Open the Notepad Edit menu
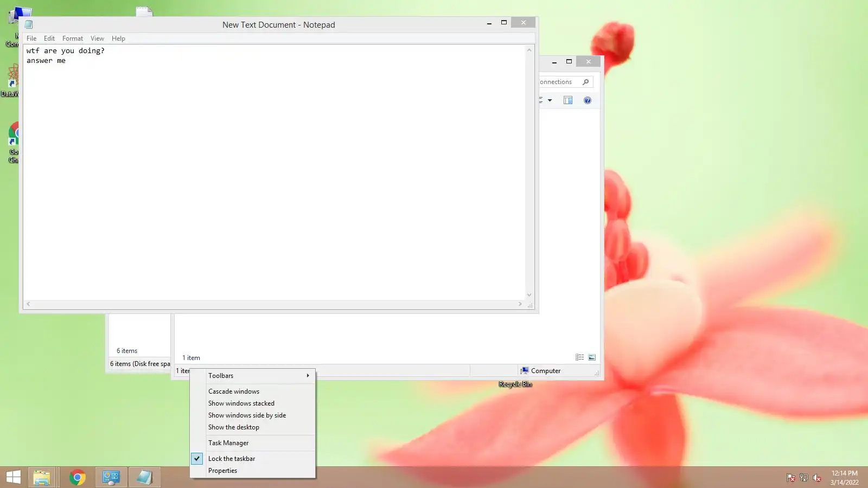The image size is (868, 488). coord(49,38)
